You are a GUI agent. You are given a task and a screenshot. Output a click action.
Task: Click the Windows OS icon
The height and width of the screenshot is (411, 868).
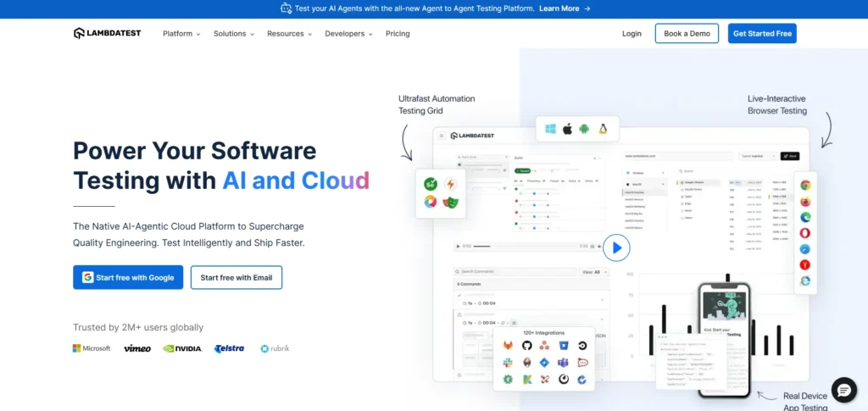550,129
